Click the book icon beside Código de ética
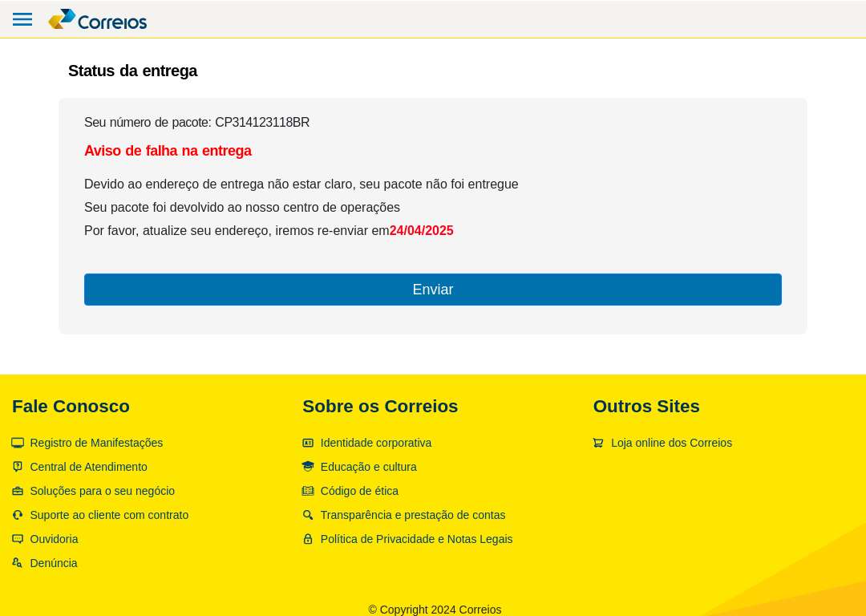Viewport: 866px width, 616px height. pos(308,491)
